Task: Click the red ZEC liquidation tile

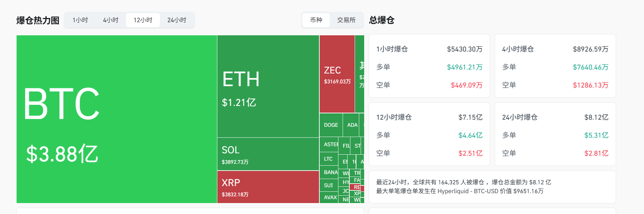Action: coord(337,74)
